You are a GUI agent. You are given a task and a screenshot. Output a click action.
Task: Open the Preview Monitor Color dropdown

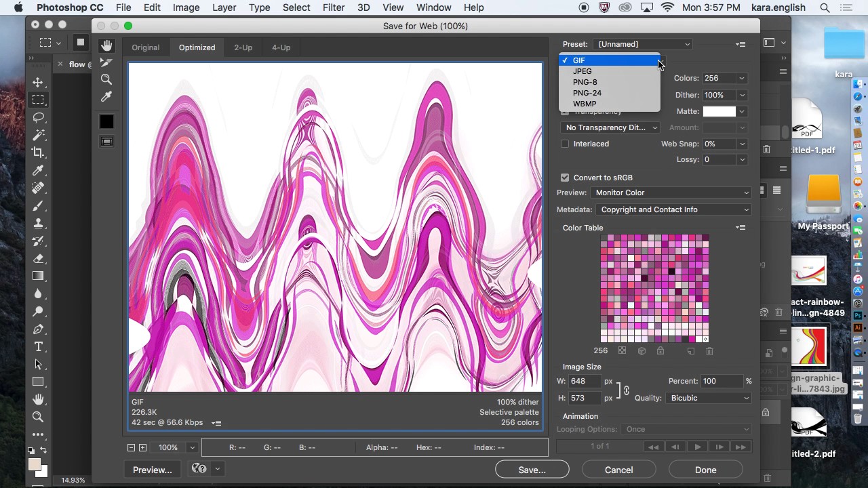671,192
